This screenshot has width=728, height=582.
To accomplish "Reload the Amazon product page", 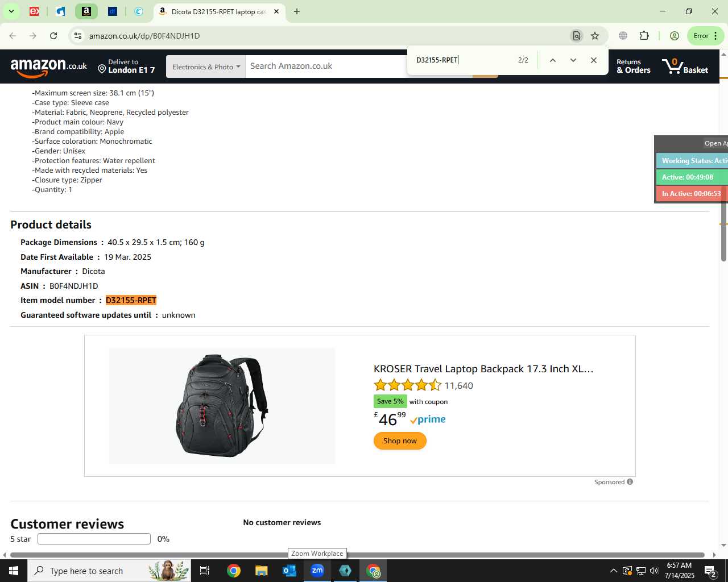I will pos(53,36).
